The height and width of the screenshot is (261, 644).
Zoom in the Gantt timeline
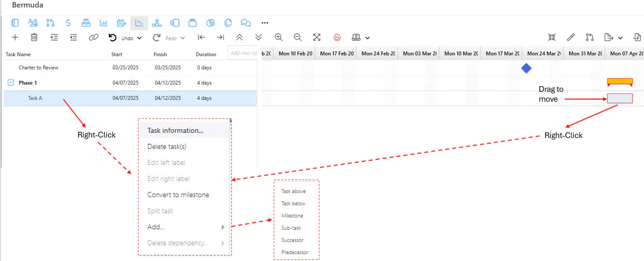[278, 37]
